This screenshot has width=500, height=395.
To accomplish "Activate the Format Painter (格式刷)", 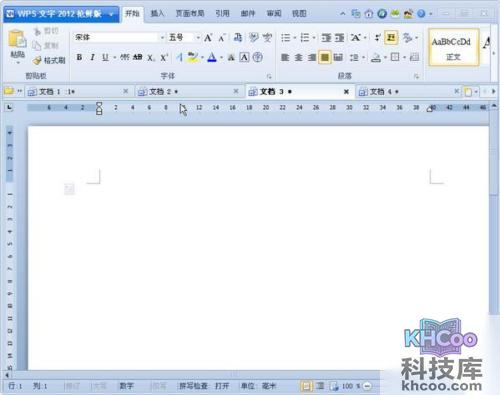I will point(49,60).
